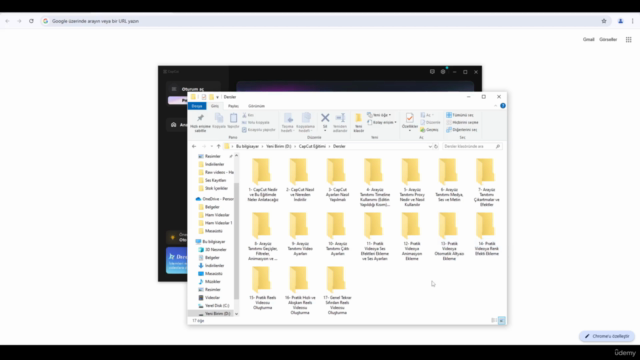This screenshot has width=640, height=360.
Task: Open the Dosya tab in Explorer
Action: coord(197,106)
